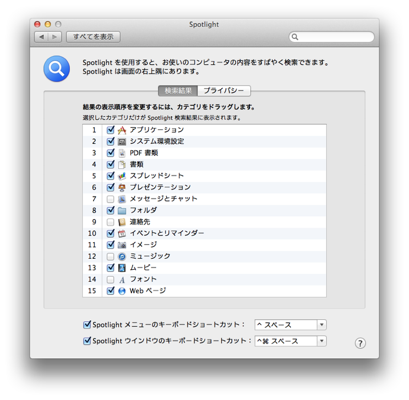Uncheck the イメージ checkbox

tap(110, 245)
